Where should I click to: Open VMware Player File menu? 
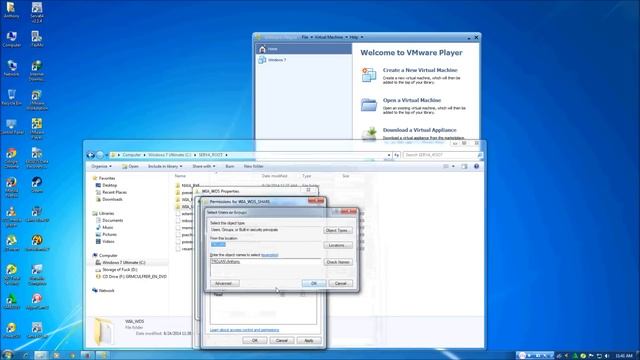click(307, 37)
